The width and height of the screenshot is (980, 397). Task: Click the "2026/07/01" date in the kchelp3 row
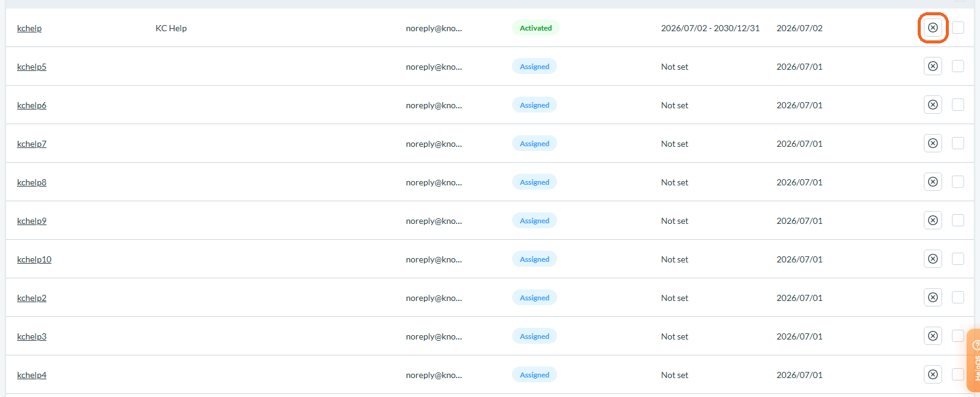tap(800, 336)
